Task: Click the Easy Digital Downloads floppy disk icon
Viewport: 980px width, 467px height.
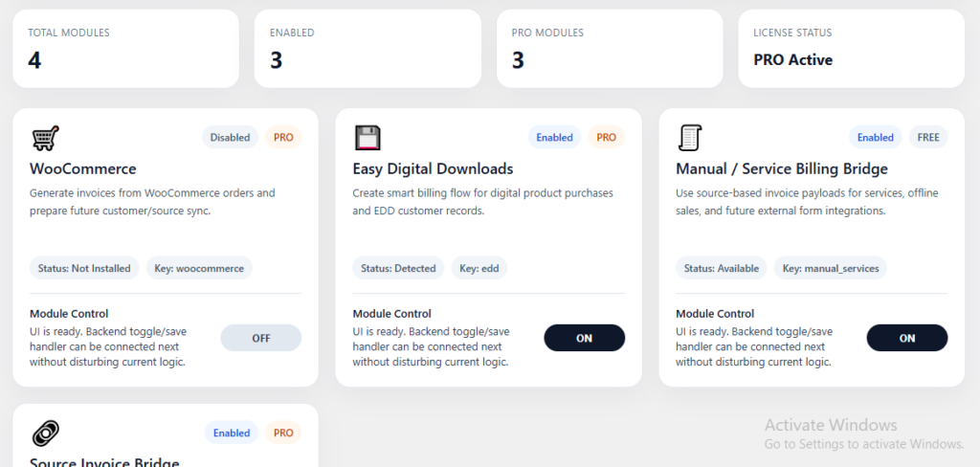Action: click(367, 138)
